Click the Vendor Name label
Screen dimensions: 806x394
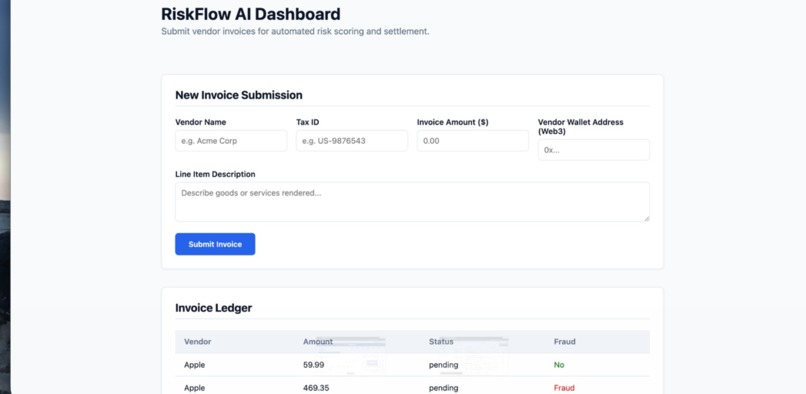[200, 122]
